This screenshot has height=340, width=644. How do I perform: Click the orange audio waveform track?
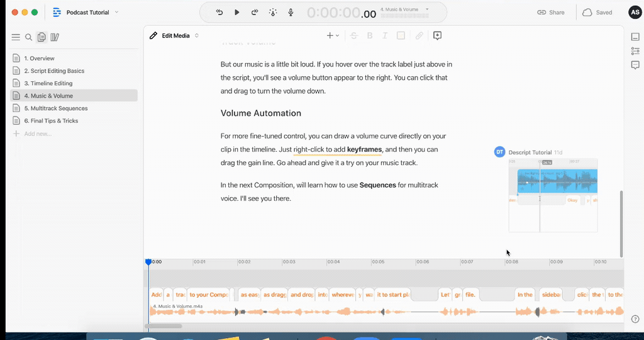[386, 312]
